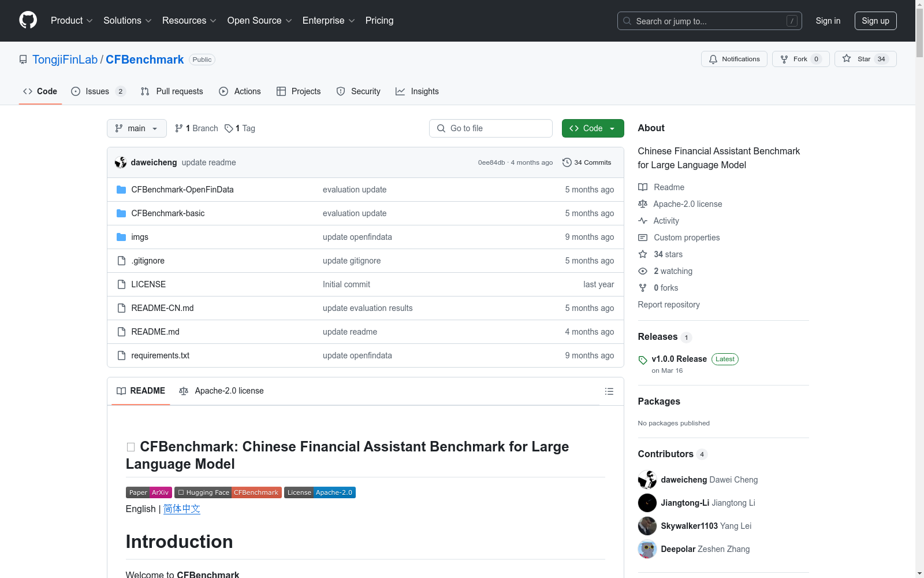Image resolution: width=924 pixels, height=578 pixels.
Task: Switch to the Pull requests tab
Action: 172,91
